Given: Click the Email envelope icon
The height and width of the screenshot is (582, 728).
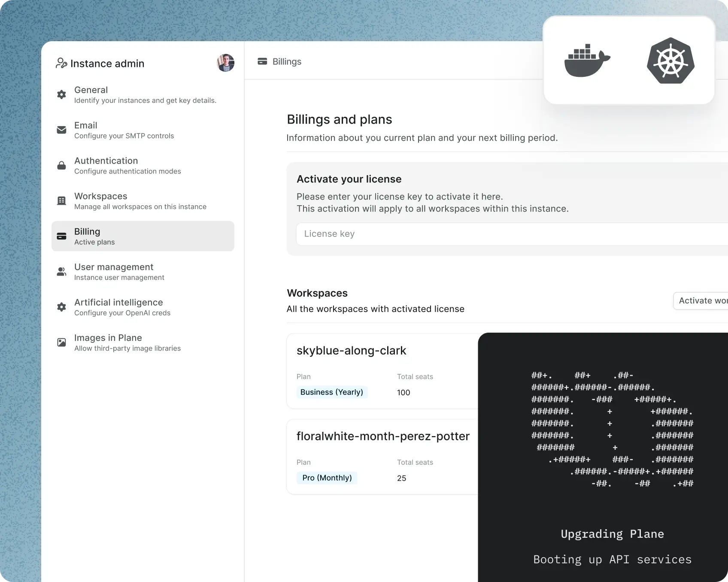Looking at the screenshot, I should 62,130.
